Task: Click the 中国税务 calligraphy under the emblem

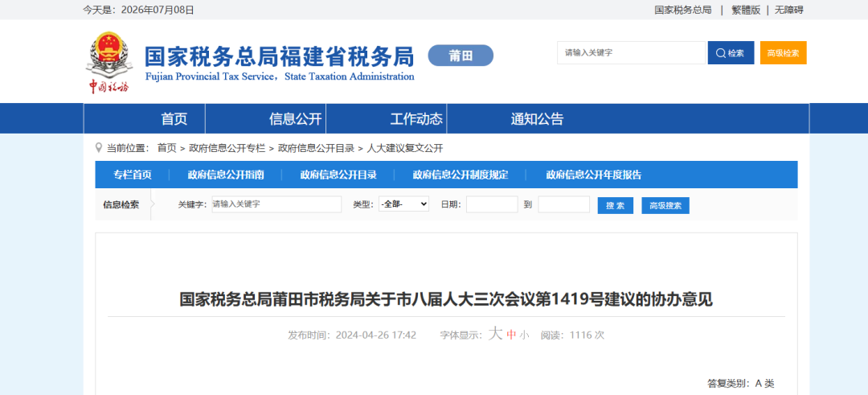Action: coord(109,87)
